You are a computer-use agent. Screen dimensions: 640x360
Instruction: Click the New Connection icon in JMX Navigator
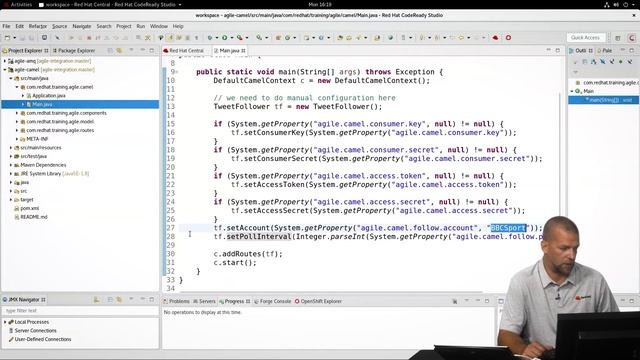pos(96,300)
